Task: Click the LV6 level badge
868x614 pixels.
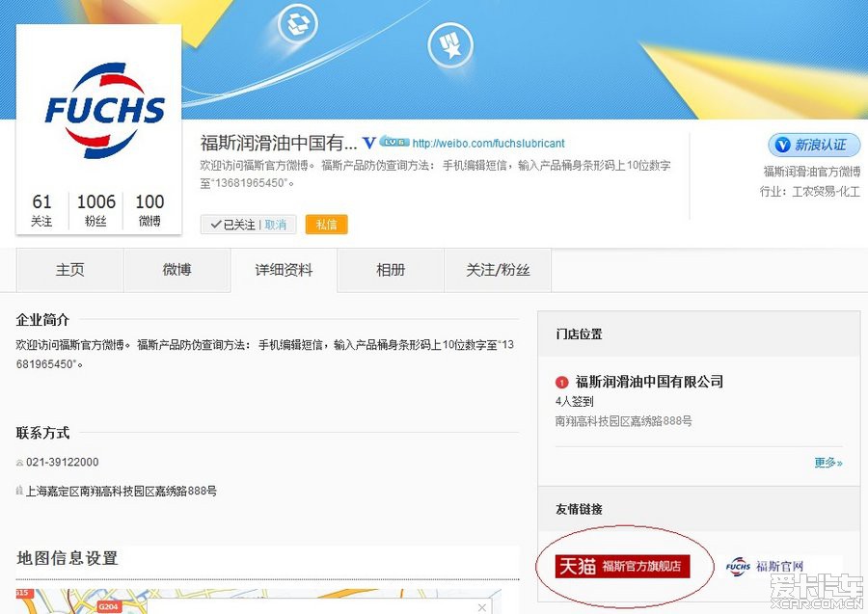Action: tap(394, 142)
